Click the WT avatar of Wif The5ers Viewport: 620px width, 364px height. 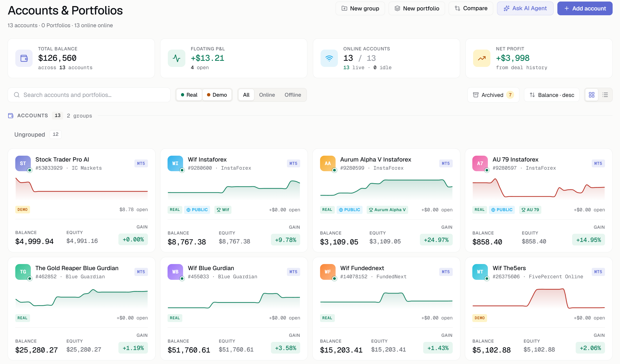pos(480,272)
